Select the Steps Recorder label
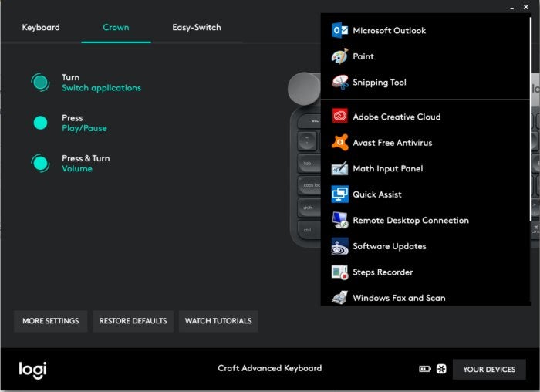540x392 pixels. 383,272
